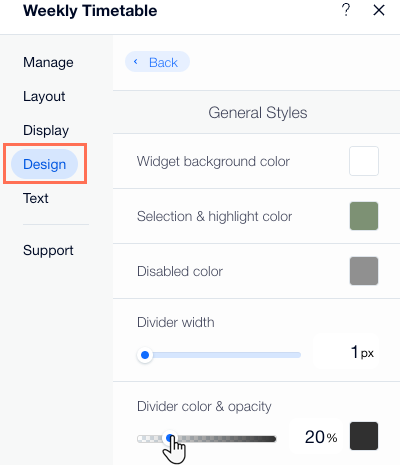Open the Manage tab
400x465 pixels.
pyautogui.click(x=48, y=62)
